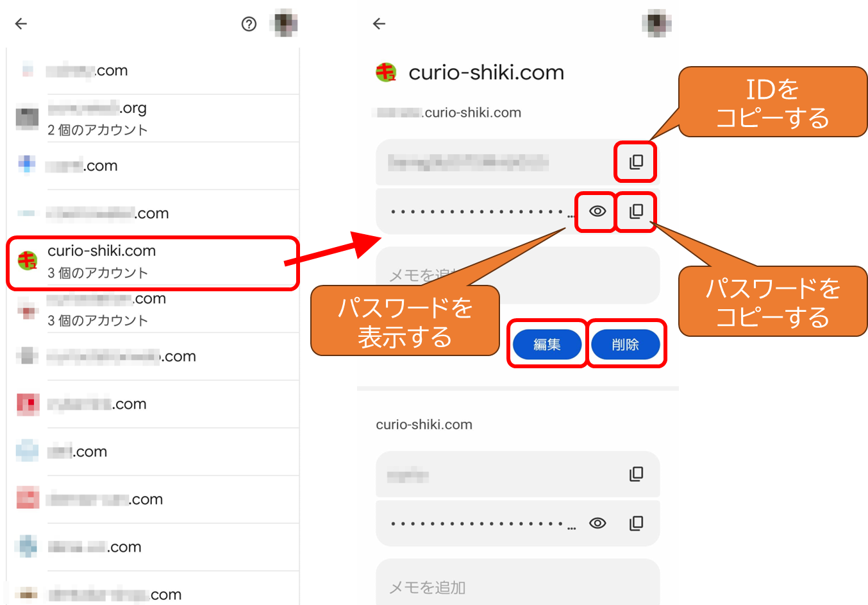Copy the second account's username
The width and height of the screenshot is (868, 605).
636,474
